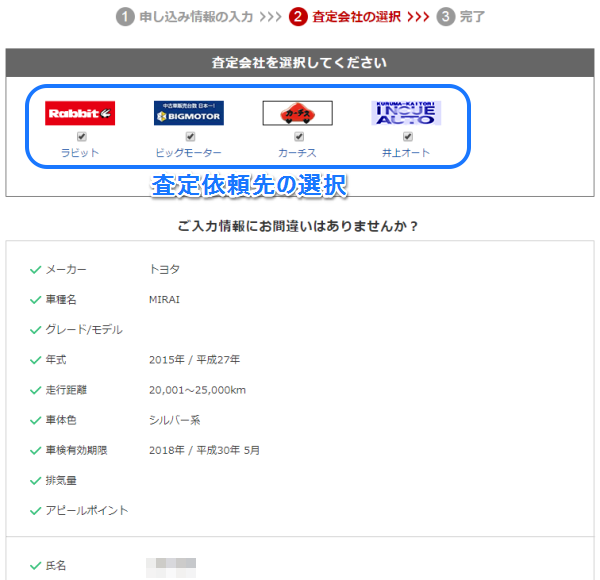The width and height of the screenshot is (600, 580).
Task: Select step 2 査定会社の選択
Action: [x=345, y=17]
